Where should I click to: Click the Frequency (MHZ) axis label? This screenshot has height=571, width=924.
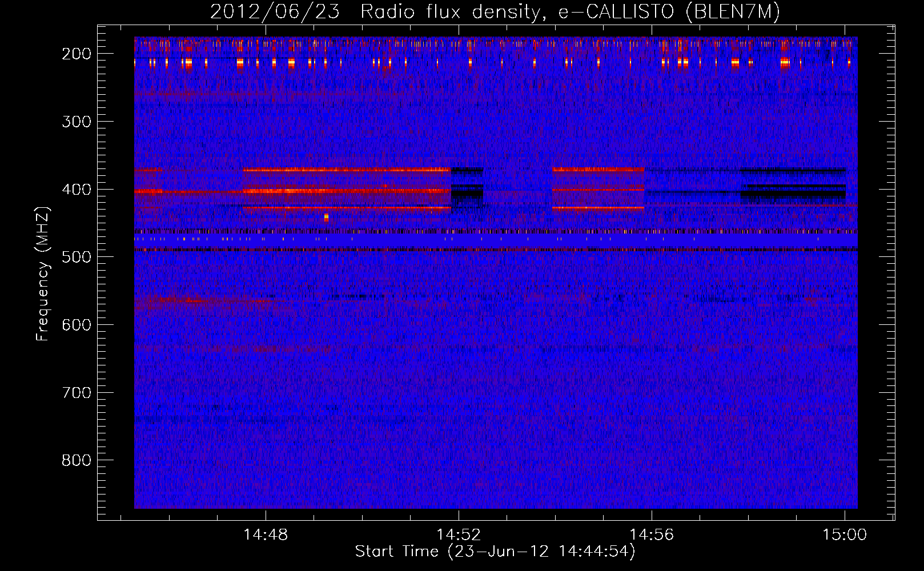click(x=43, y=274)
